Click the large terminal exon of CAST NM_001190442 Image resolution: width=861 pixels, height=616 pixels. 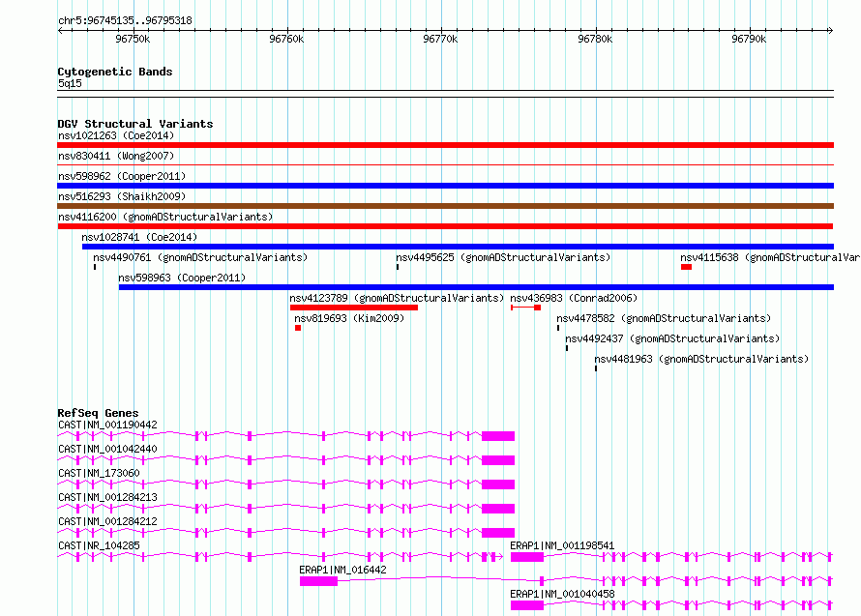click(x=498, y=436)
